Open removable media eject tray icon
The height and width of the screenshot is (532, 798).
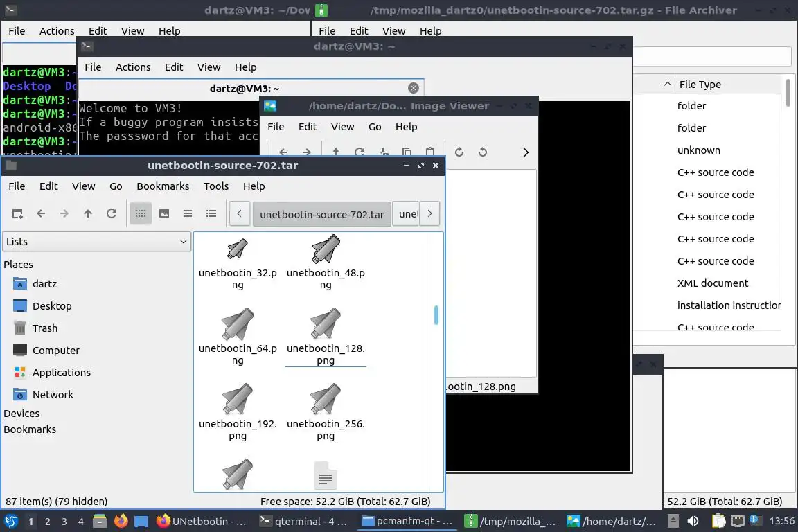(673, 522)
